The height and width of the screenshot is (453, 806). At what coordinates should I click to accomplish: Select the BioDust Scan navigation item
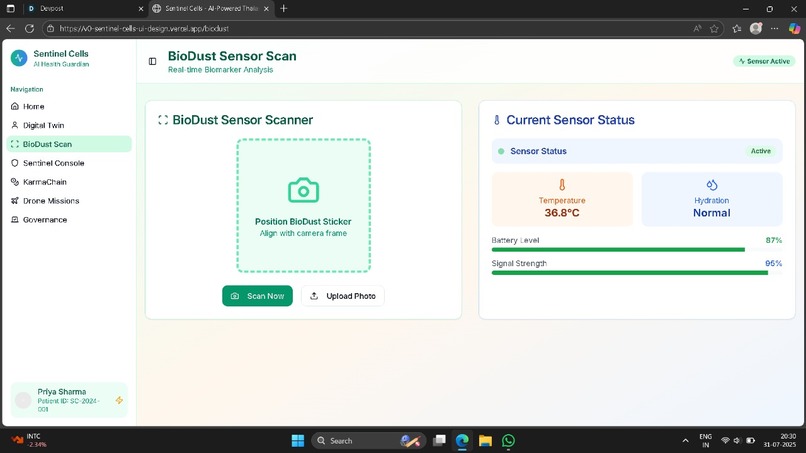tap(69, 144)
